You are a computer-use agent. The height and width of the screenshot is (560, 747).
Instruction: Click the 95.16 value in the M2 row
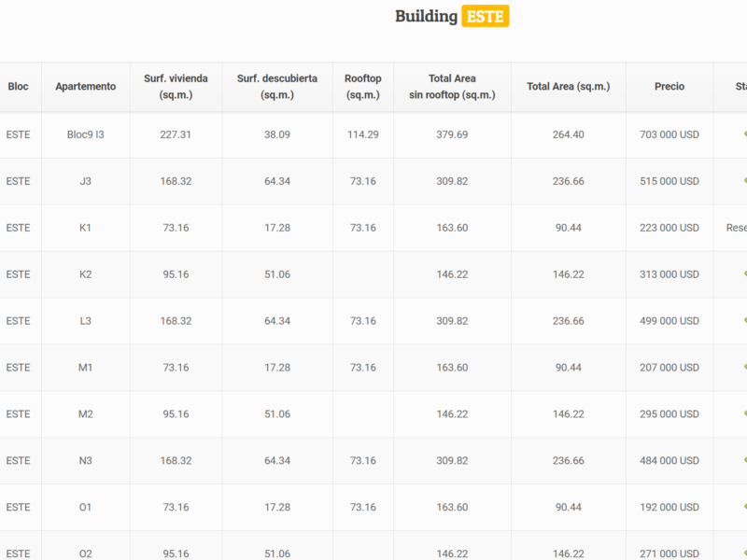pyautogui.click(x=176, y=414)
